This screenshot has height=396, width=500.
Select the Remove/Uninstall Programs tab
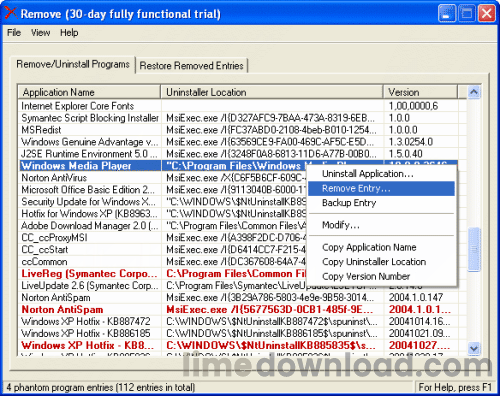click(73, 64)
